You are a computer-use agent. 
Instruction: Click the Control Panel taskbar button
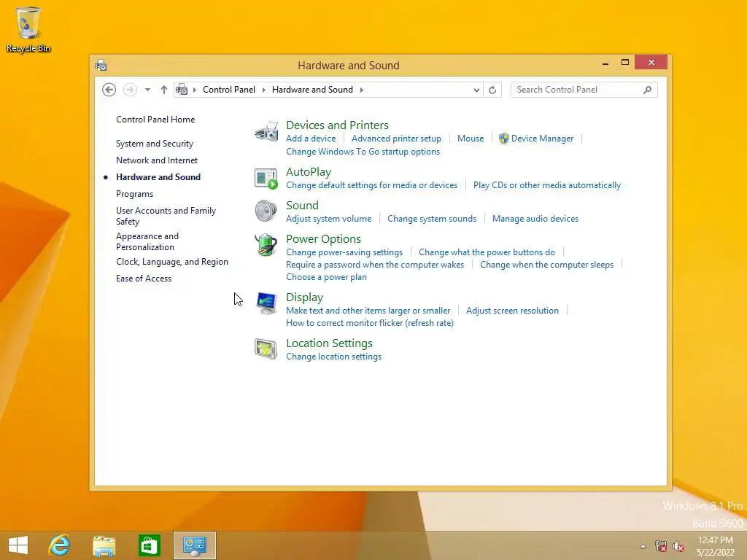(x=194, y=545)
